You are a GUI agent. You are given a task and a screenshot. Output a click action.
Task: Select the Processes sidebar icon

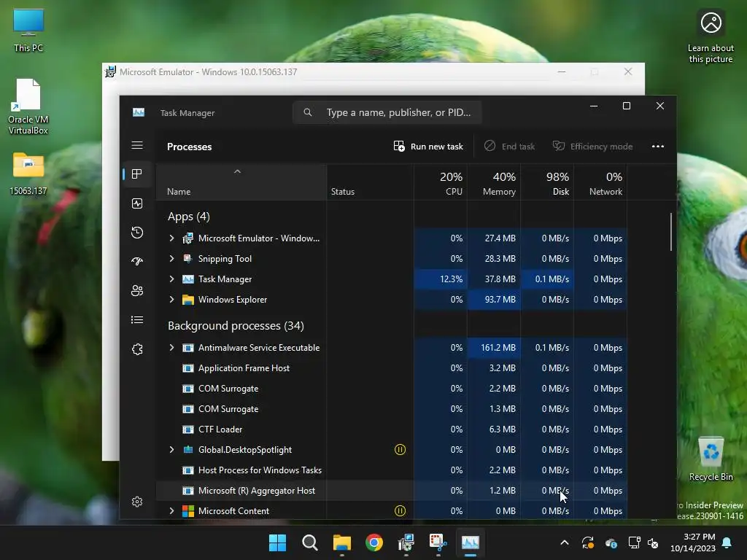click(137, 174)
